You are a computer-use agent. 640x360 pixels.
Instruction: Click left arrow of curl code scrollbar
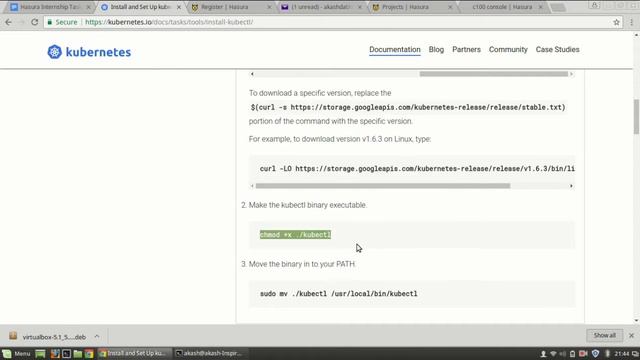(252, 186)
